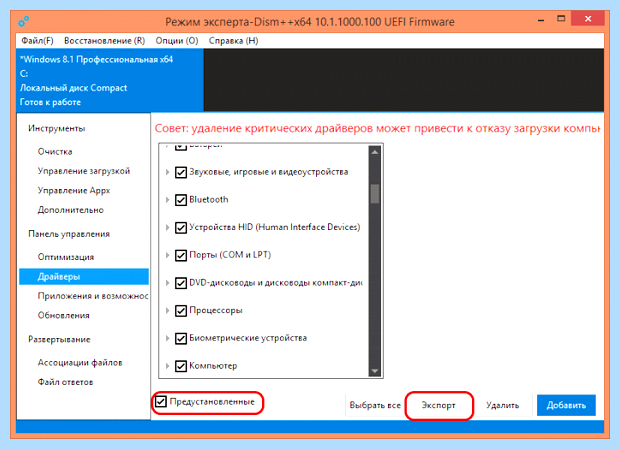Open Оптимизация section
The image size is (620, 449).
click(66, 257)
